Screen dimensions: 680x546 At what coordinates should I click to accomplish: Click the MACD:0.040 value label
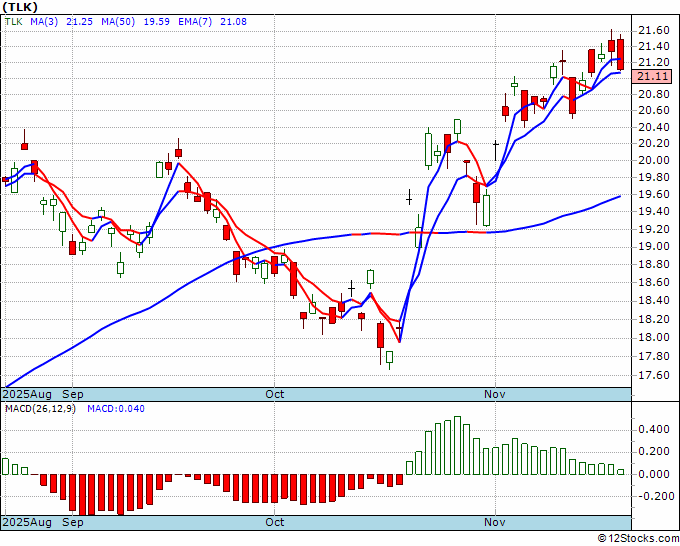(x=116, y=409)
